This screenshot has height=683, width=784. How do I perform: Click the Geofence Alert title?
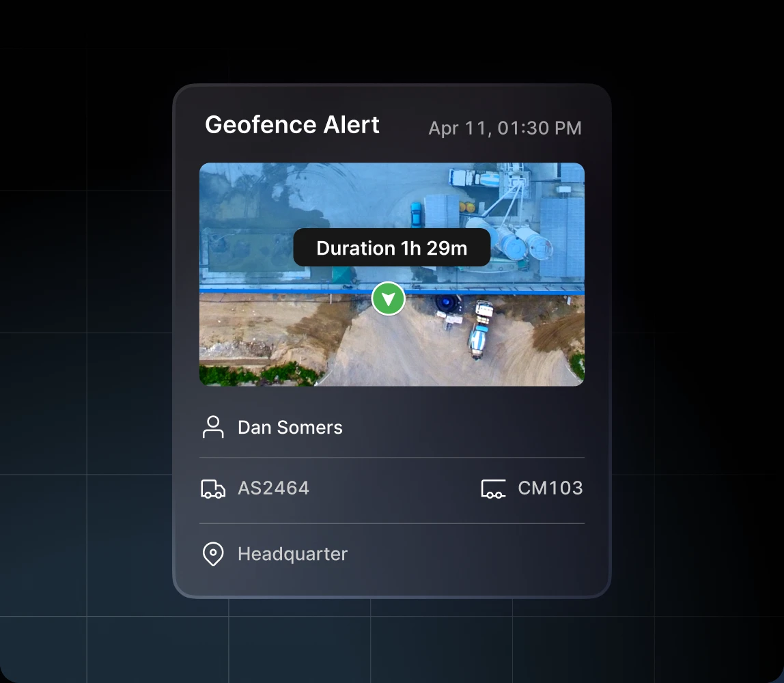[x=292, y=125]
